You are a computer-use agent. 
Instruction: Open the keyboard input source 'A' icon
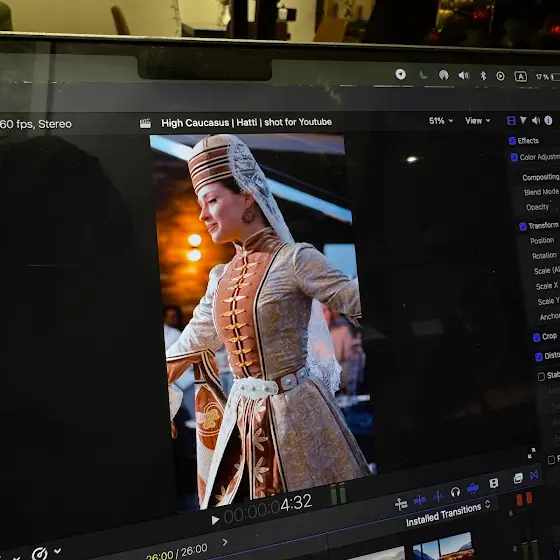[520, 76]
